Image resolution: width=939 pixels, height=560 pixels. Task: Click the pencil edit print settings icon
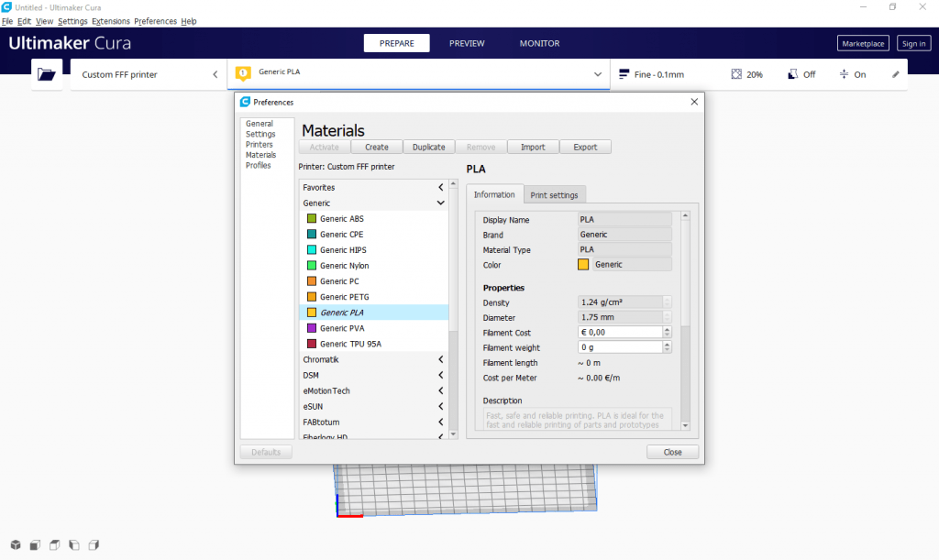(x=896, y=74)
